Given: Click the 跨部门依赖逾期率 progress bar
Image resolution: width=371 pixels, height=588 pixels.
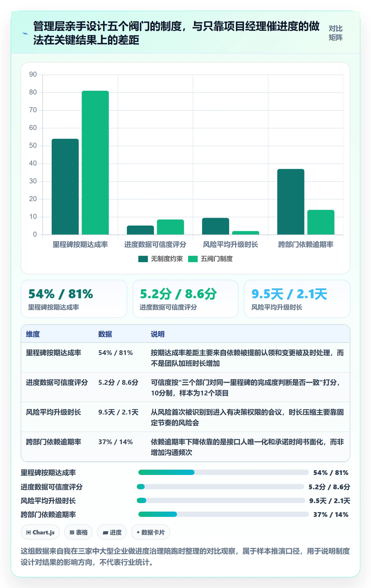Looking at the screenshot, I should [223, 514].
